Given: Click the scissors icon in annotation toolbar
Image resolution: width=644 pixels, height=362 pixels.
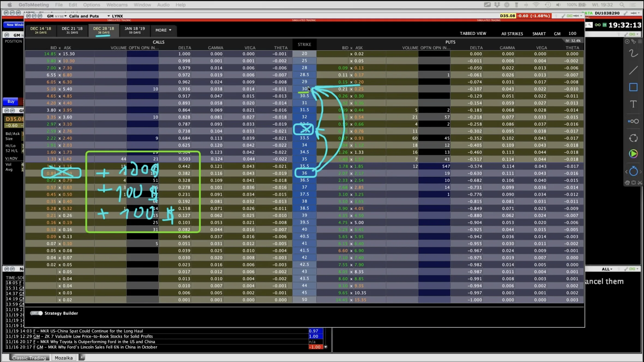Looking at the screenshot, I should (x=640, y=183).
